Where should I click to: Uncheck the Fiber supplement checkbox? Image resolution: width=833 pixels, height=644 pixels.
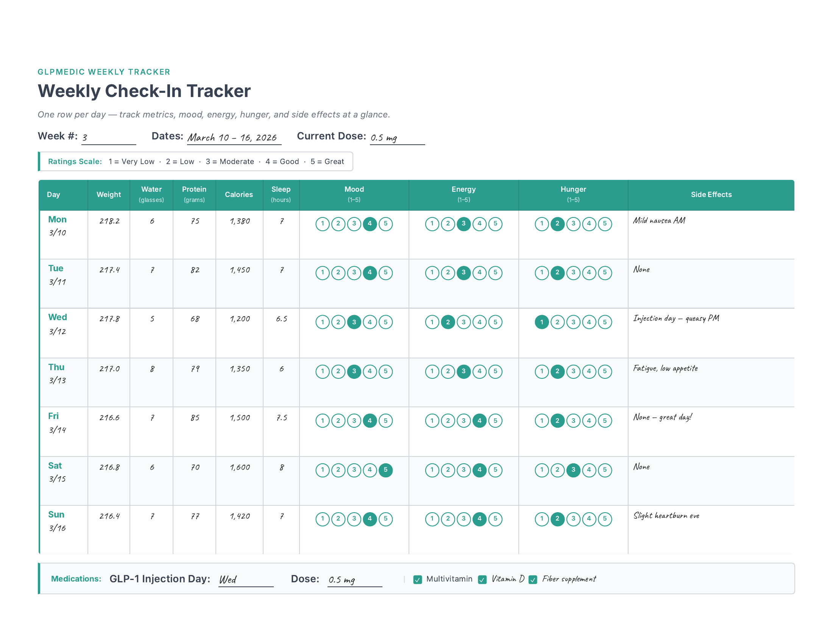click(x=533, y=580)
